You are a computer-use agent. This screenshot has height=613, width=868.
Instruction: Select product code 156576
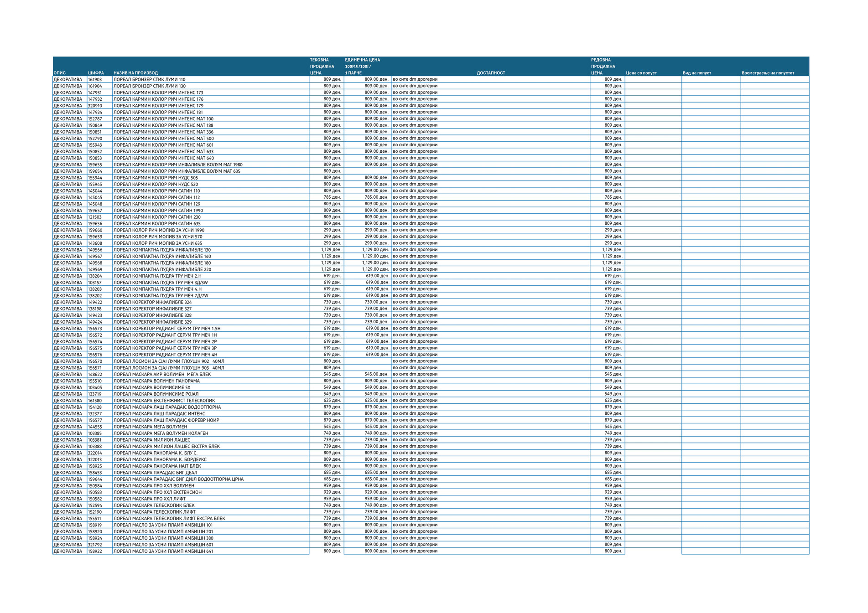(x=95, y=355)
